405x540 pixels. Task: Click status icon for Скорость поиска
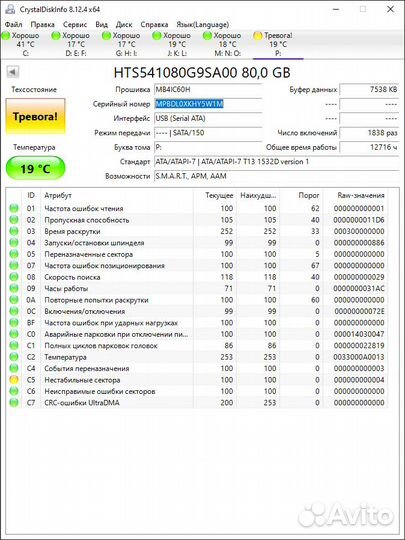pyautogui.click(x=14, y=277)
